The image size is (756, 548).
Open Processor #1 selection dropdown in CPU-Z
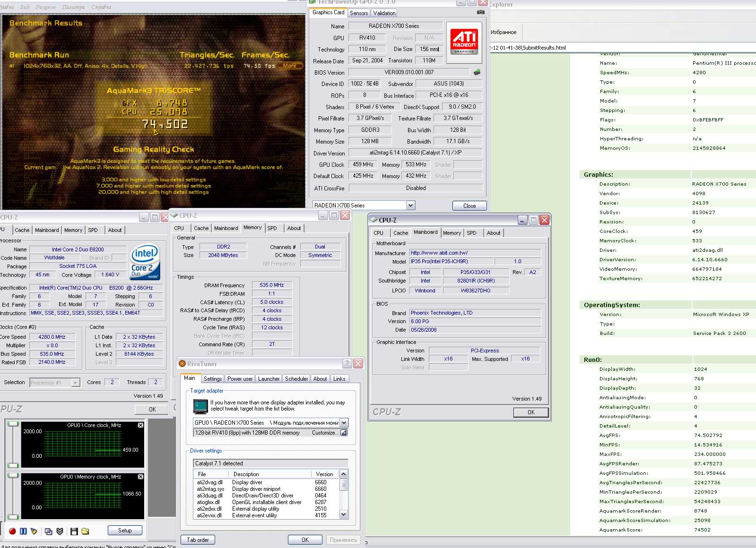[76, 383]
